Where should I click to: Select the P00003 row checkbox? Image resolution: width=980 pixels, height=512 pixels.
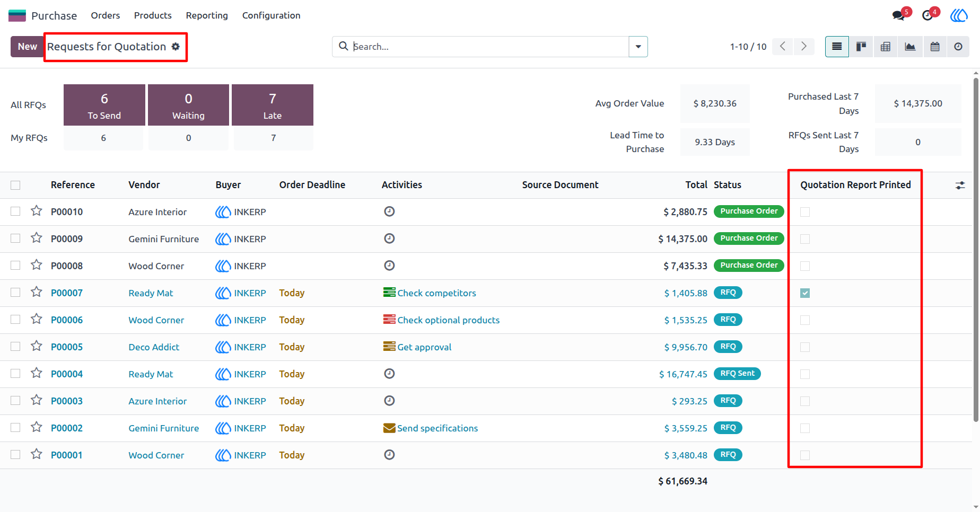[x=15, y=401]
